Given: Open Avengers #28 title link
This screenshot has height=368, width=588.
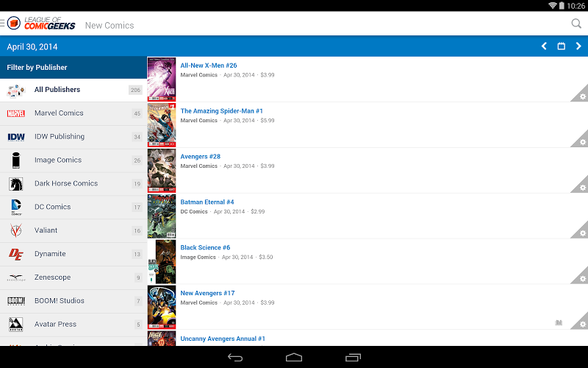Looking at the screenshot, I should point(200,157).
